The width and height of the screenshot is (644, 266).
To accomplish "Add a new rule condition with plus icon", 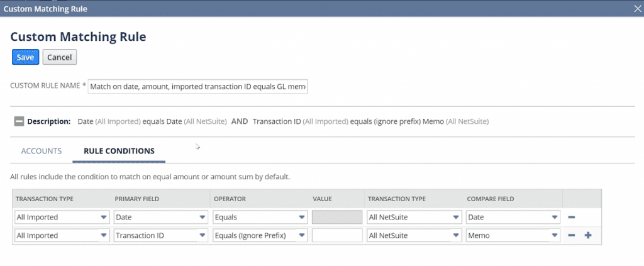I will (x=588, y=236).
